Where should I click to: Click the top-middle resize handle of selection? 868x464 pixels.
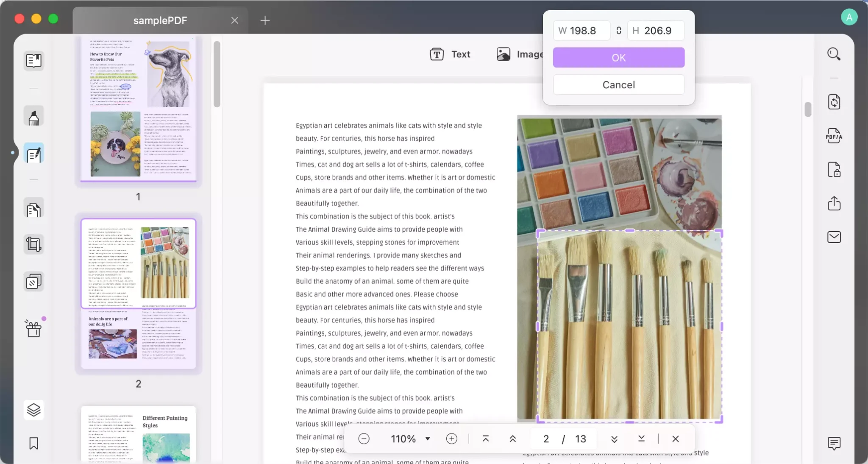pyautogui.click(x=630, y=230)
